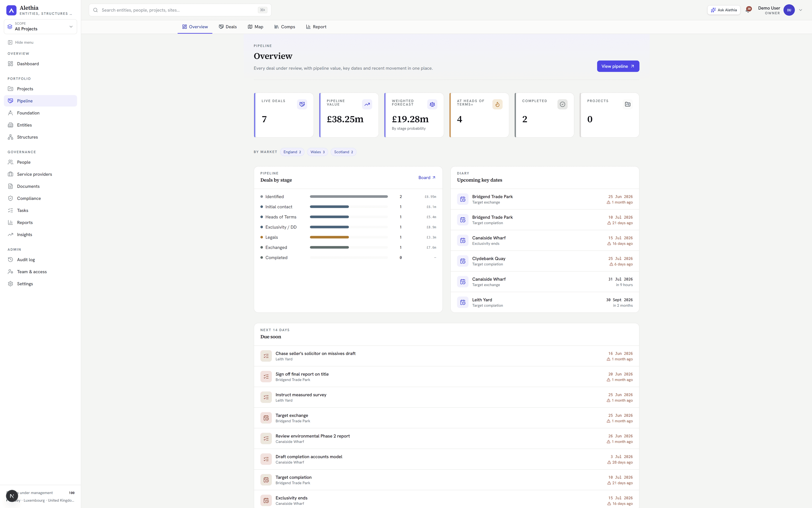812x508 pixels.
Task: Open Projects in the sidebar
Action: point(40,89)
